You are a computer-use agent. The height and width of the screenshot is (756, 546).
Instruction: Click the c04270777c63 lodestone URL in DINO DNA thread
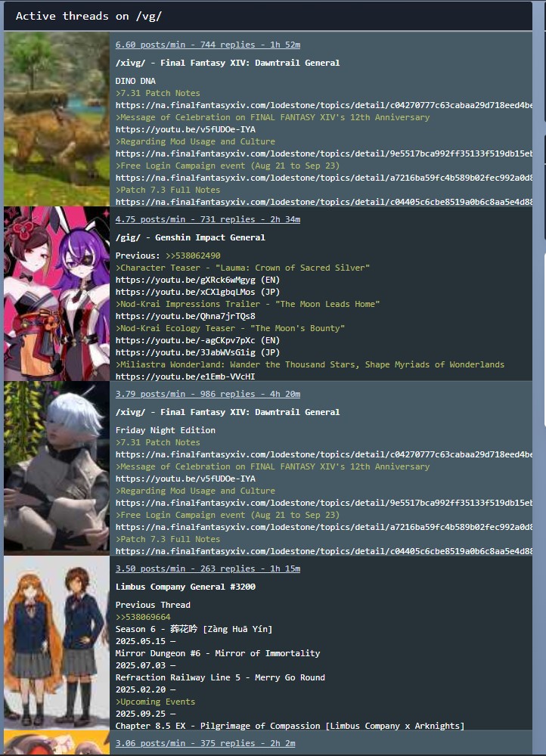324,105
